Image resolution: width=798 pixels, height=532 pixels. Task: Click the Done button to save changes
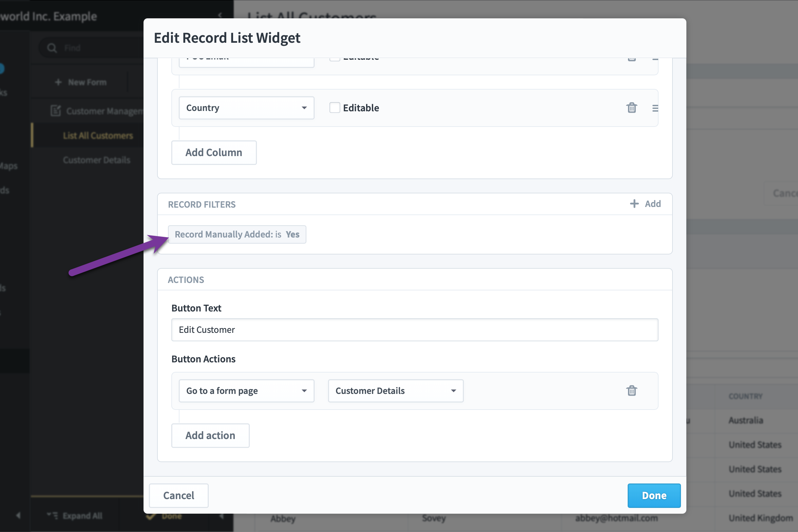pyautogui.click(x=654, y=495)
